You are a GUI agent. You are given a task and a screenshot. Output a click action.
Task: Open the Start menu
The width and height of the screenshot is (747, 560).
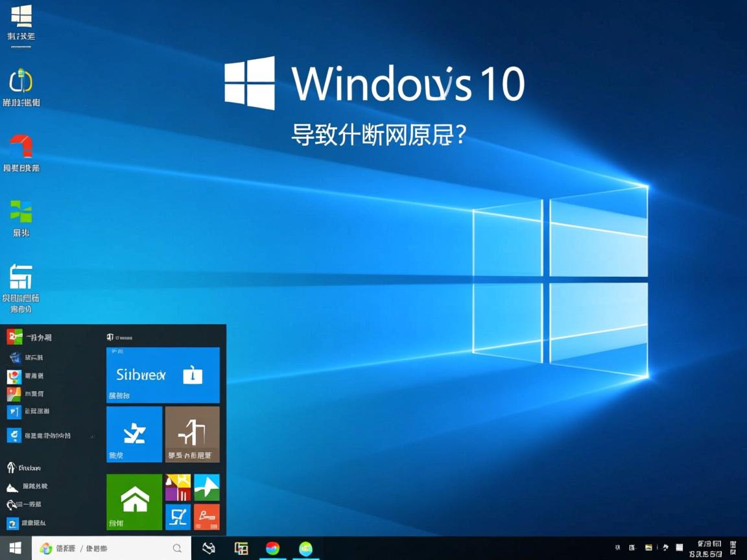14,546
